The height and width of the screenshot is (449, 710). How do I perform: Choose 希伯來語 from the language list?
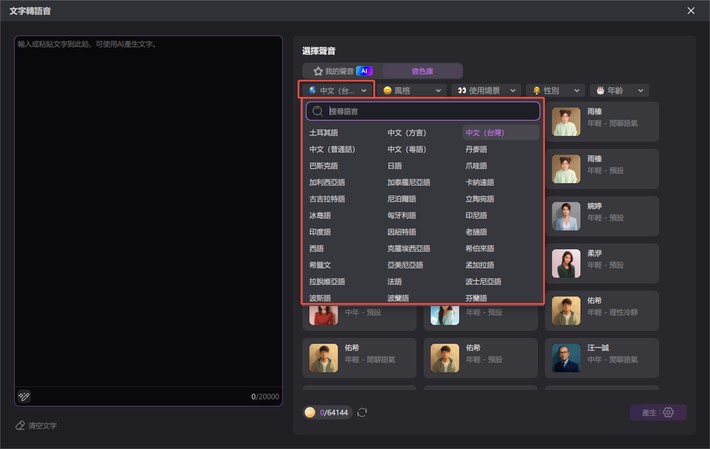[x=480, y=248]
